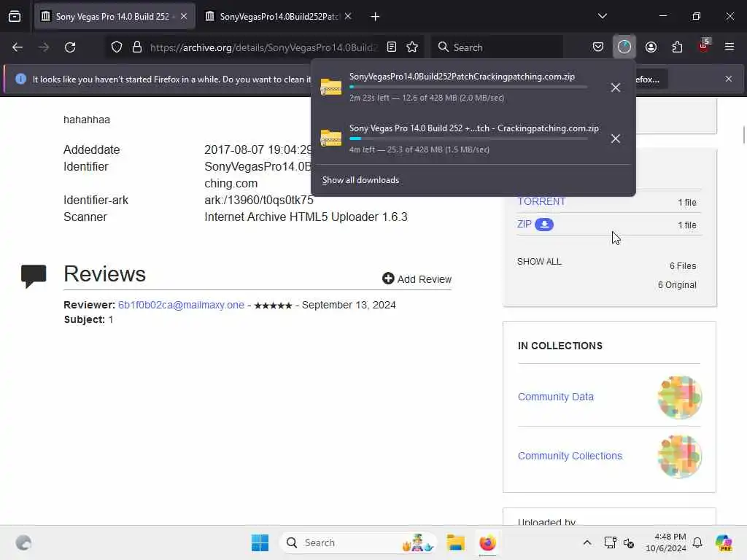The image size is (747, 560).
Task: Click the Identifier-ark value ark:/13960/t0qs0tk75
Action: (259, 200)
